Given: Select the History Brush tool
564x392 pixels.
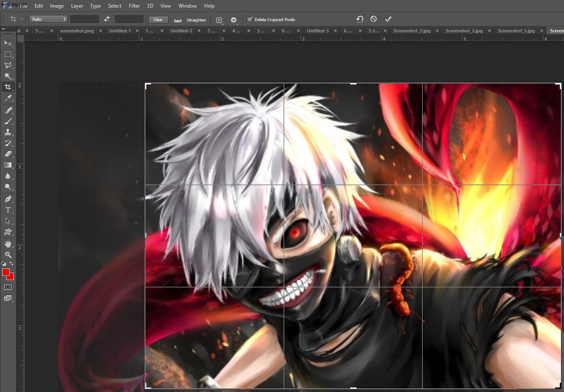Looking at the screenshot, I should (8, 143).
